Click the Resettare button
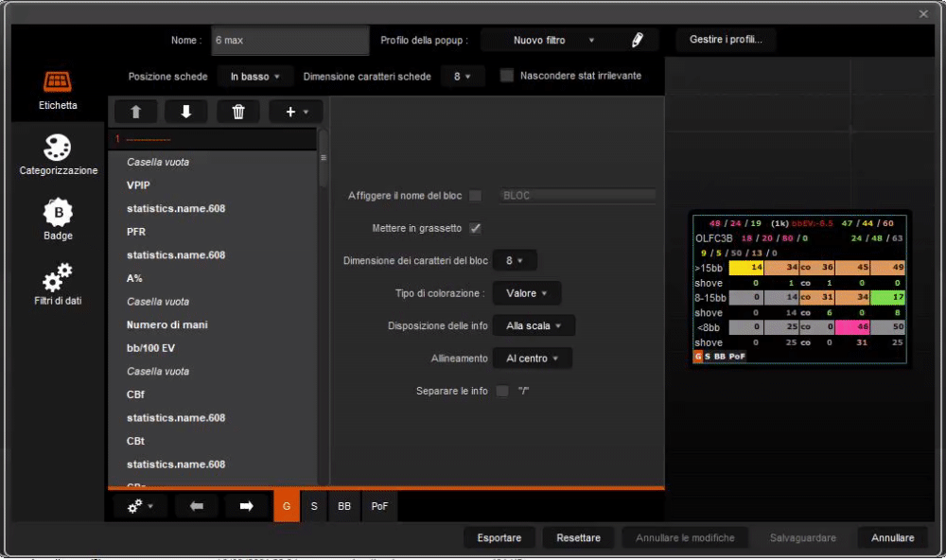 [x=578, y=537]
